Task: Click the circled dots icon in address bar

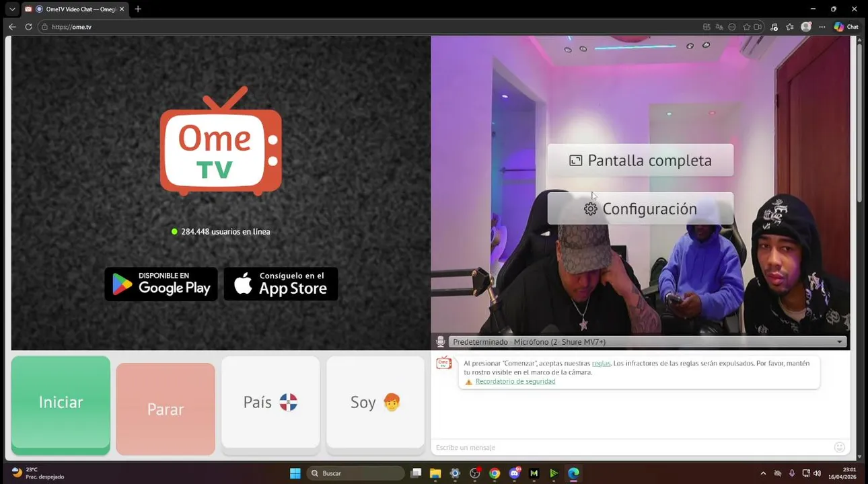Action: pyautogui.click(x=732, y=27)
